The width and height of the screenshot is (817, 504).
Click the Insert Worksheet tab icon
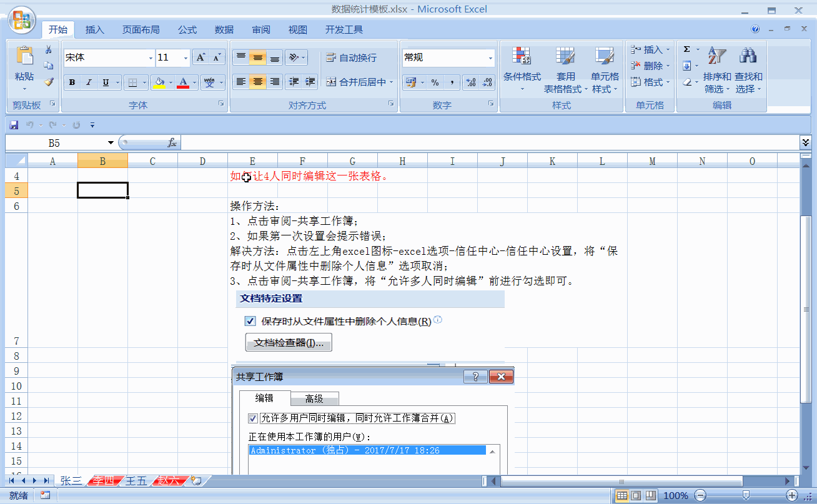[196, 481]
